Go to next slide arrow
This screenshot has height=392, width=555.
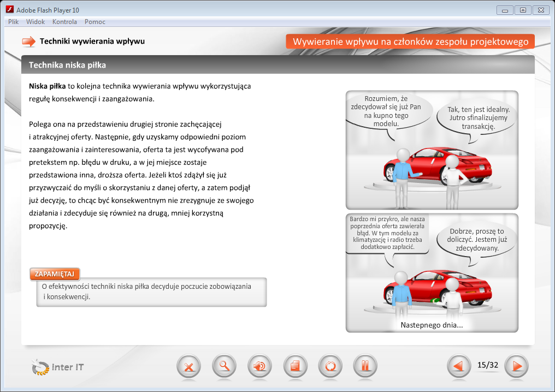click(516, 366)
